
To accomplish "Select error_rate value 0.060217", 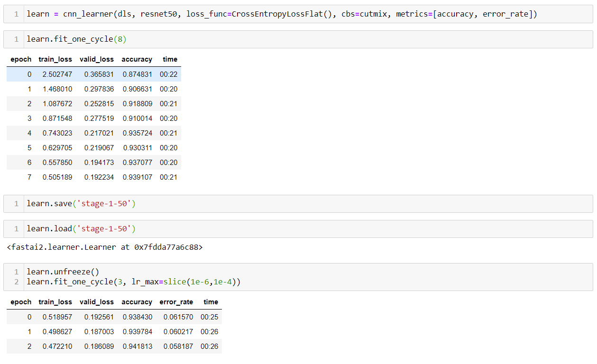I will 178,332.
